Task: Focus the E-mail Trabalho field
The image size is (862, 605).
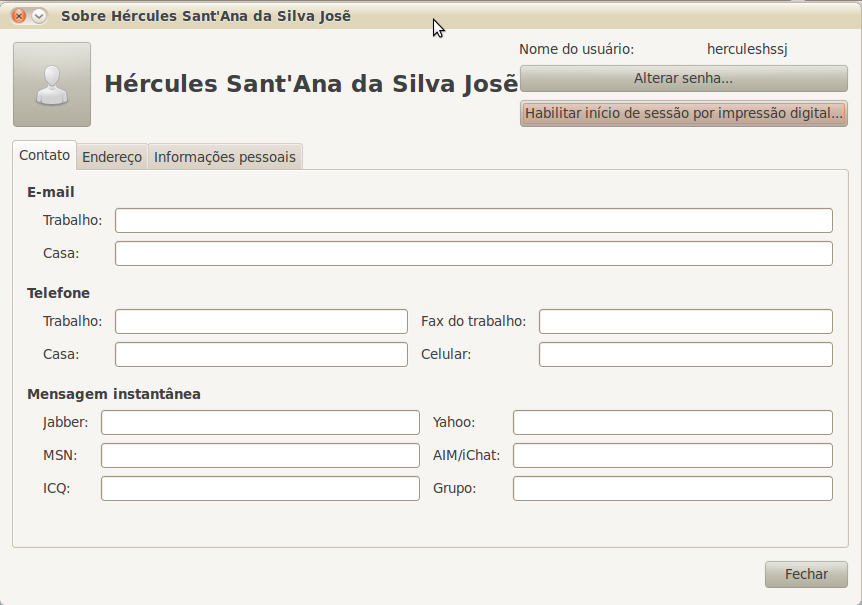Action: (x=474, y=220)
